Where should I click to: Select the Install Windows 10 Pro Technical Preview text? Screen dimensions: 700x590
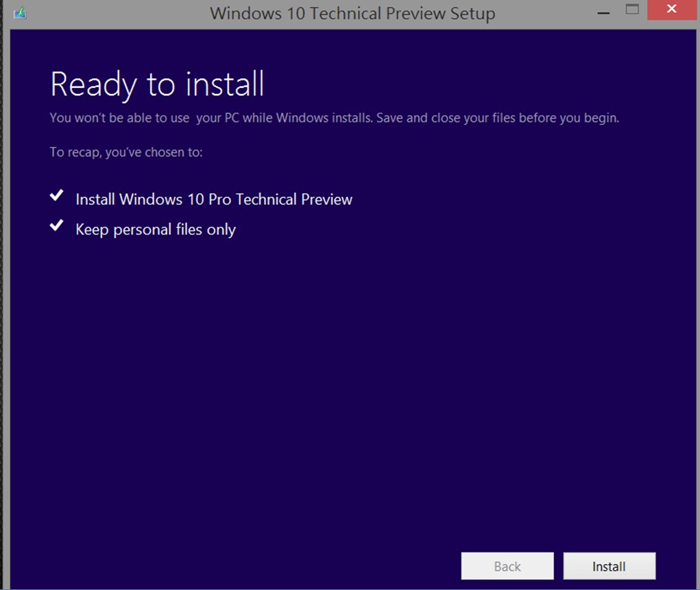[x=214, y=199]
